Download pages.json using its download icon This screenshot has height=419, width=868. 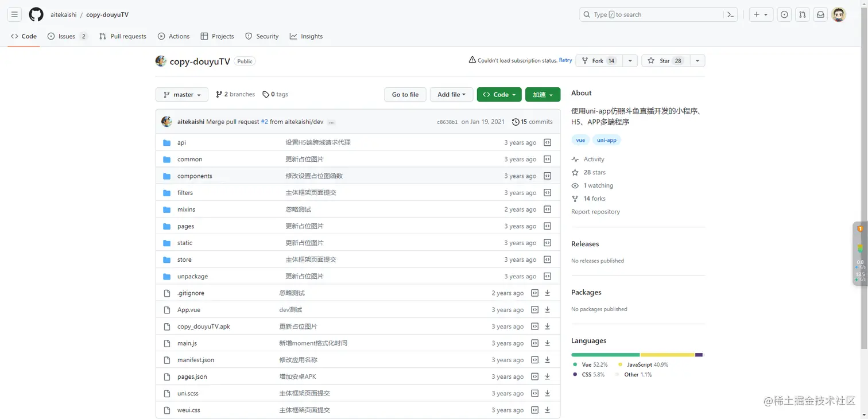tap(548, 377)
